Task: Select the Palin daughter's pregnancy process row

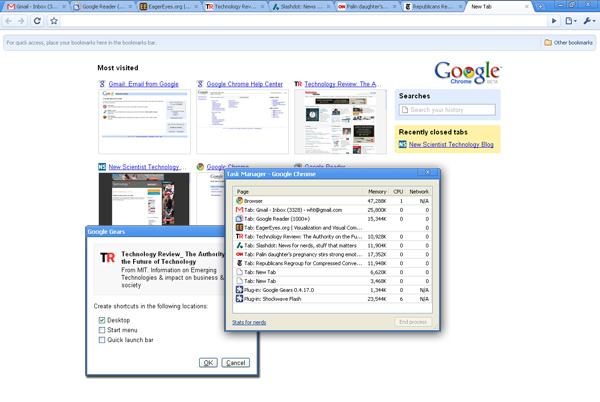Action: (333, 254)
